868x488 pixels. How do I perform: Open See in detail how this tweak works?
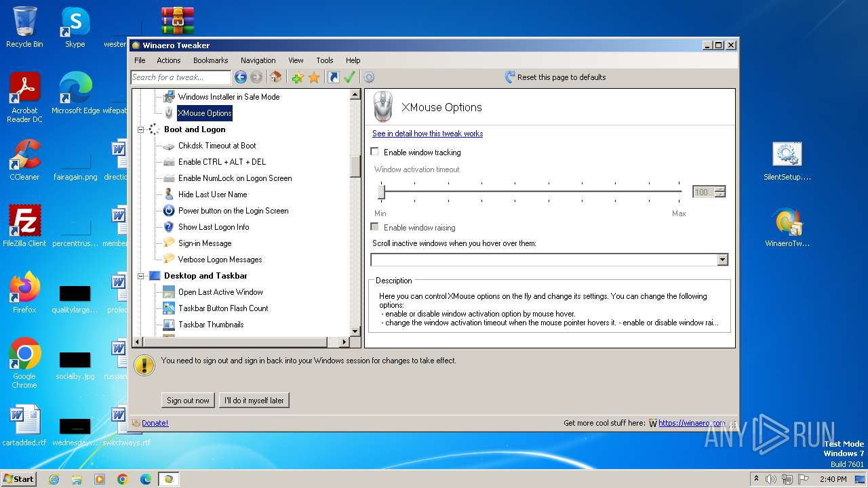(x=428, y=134)
